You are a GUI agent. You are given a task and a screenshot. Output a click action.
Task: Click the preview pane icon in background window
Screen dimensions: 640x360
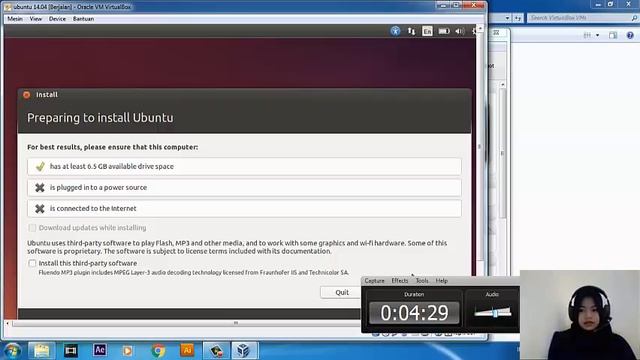[x=613, y=36]
